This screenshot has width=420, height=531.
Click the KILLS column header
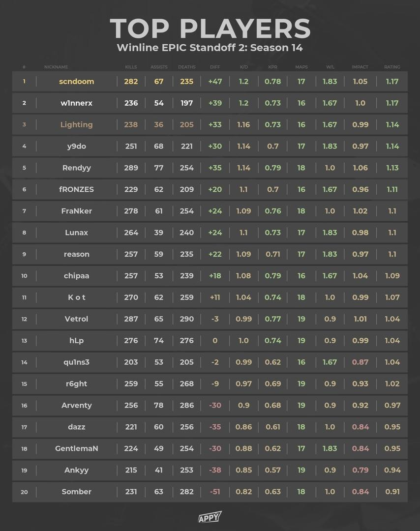131,67
